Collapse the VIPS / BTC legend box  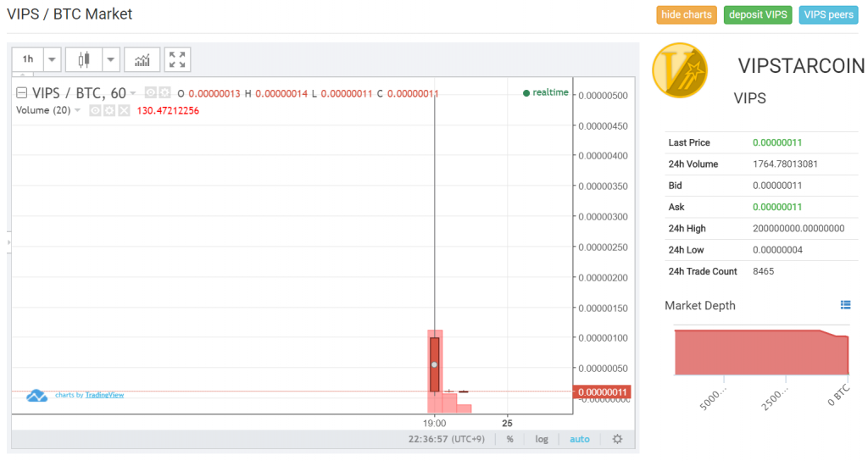tap(21, 93)
